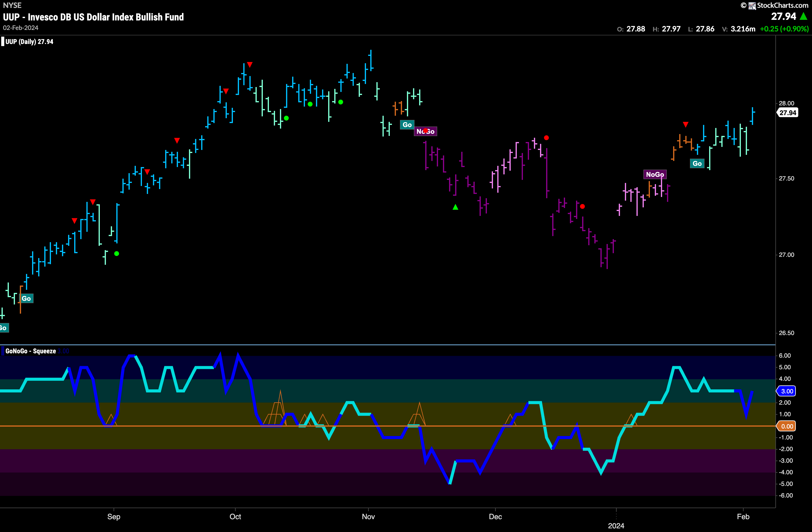This screenshot has width=812, height=532.
Task: Click the 2024 year label
Action: 616,526
